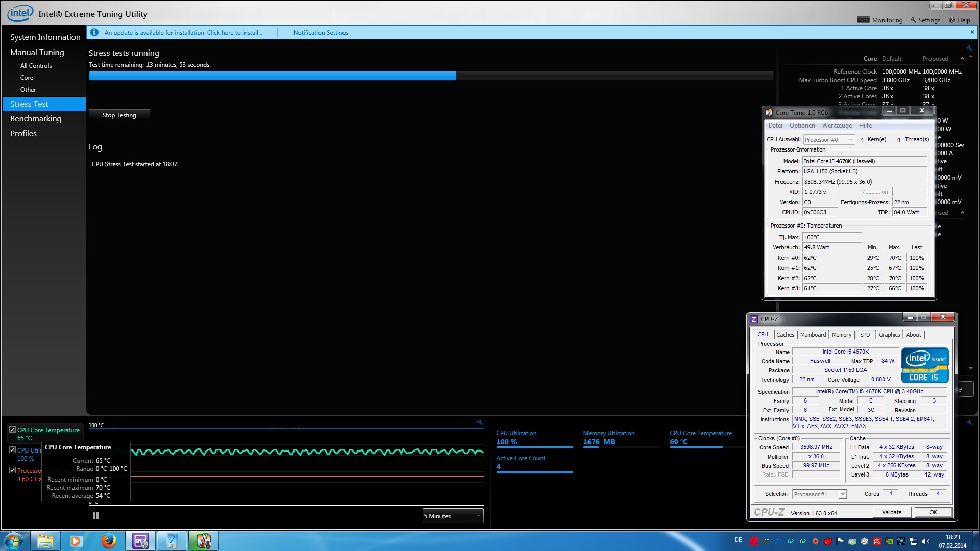Uncheck CPU Core Temperature graph checkbox
This screenshot has width=980, height=551.
(x=13, y=430)
